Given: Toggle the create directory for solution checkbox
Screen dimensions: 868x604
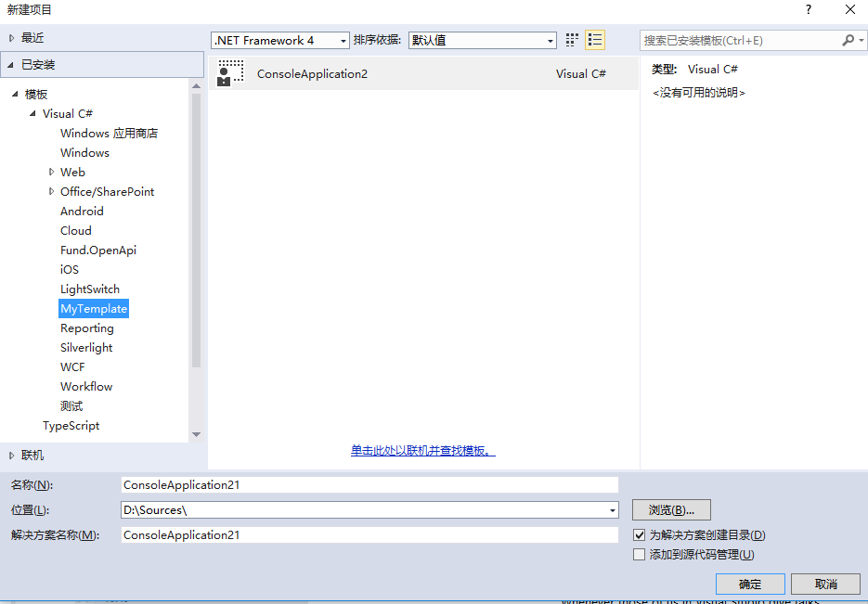Looking at the screenshot, I should click(640, 534).
